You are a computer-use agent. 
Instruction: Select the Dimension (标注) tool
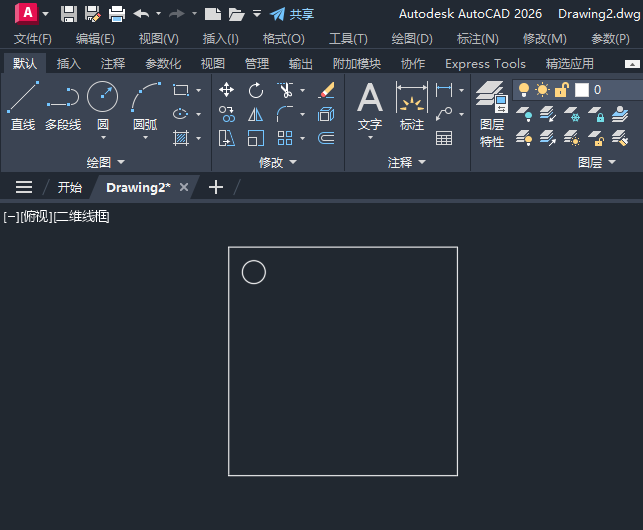(412, 106)
